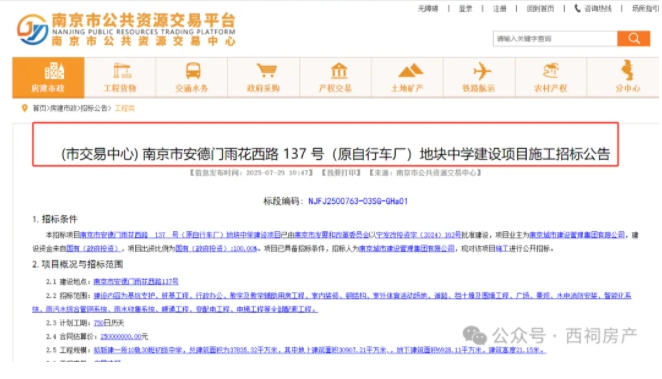Viewport: 662px width, 379px height.
Task: Focus the keyword search input field
Action: pyautogui.click(x=555, y=38)
